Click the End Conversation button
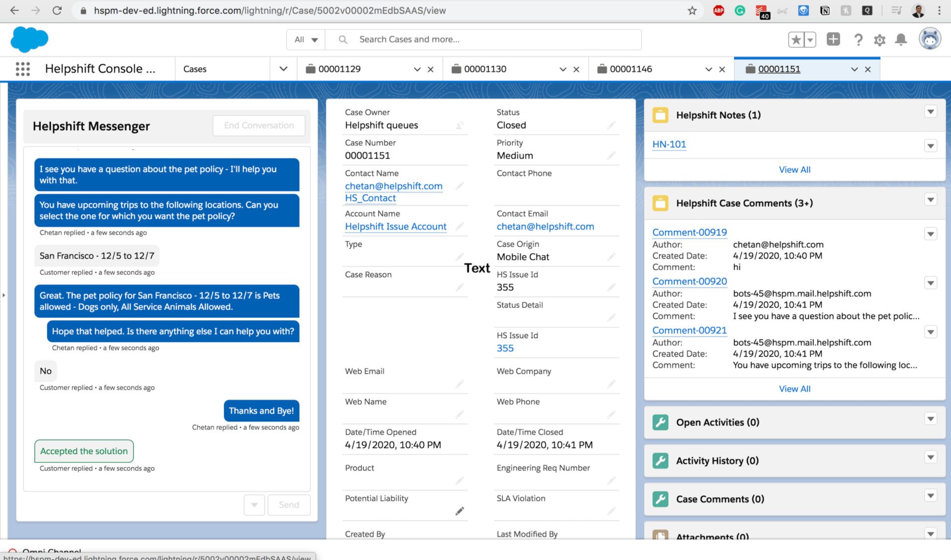The image size is (951, 560). 259,126
